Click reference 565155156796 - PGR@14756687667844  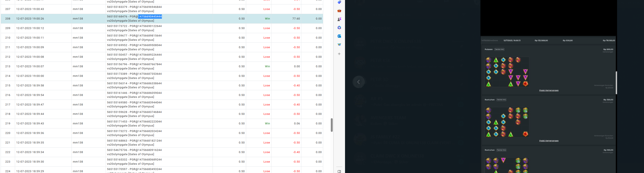point(134,64)
